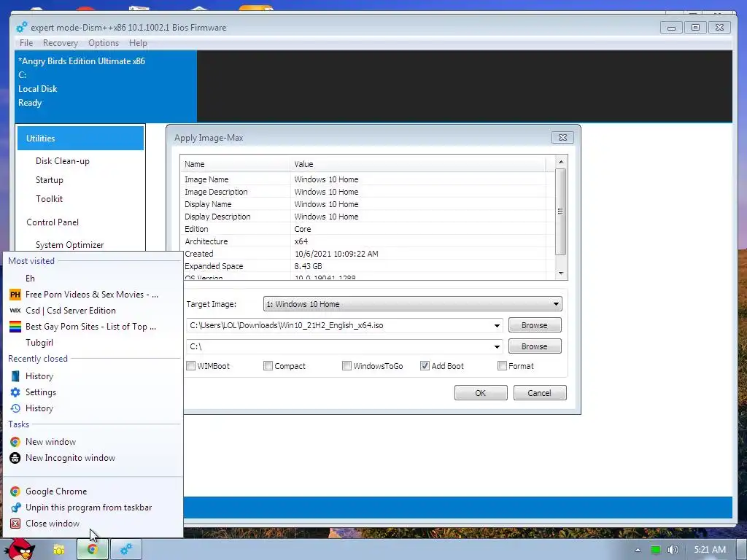Click the New window Chrome icon
747x560 pixels.
click(x=15, y=442)
